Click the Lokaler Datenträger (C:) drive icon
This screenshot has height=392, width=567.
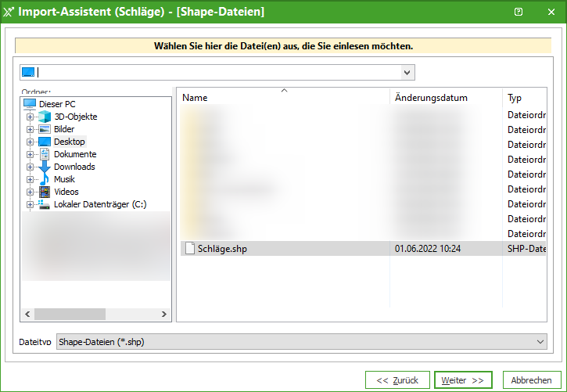(x=45, y=204)
